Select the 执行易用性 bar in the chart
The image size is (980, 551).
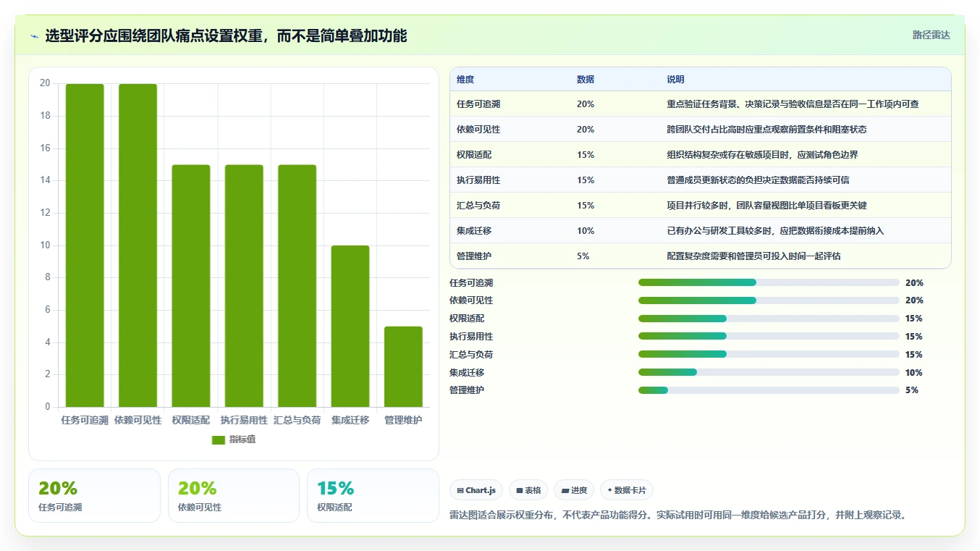point(244,286)
